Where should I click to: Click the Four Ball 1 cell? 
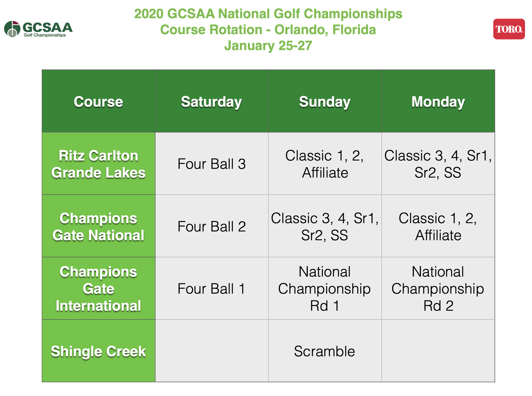[x=211, y=289]
